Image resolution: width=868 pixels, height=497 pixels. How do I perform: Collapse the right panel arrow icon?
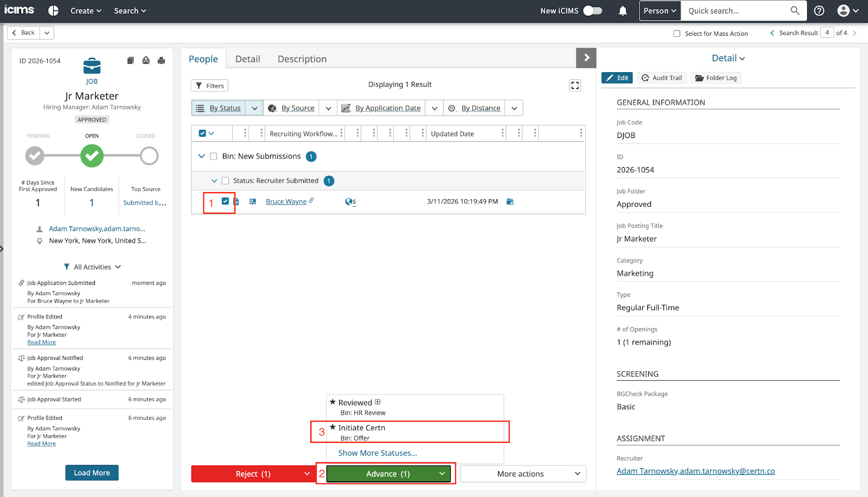coord(586,58)
